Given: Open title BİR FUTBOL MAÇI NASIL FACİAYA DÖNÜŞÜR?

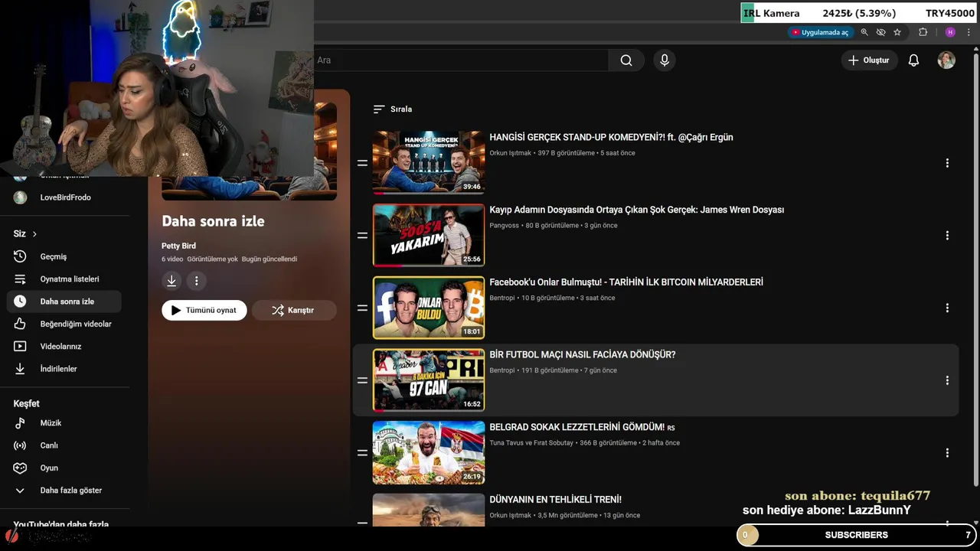Looking at the screenshot, I should (x=582, y=355).
